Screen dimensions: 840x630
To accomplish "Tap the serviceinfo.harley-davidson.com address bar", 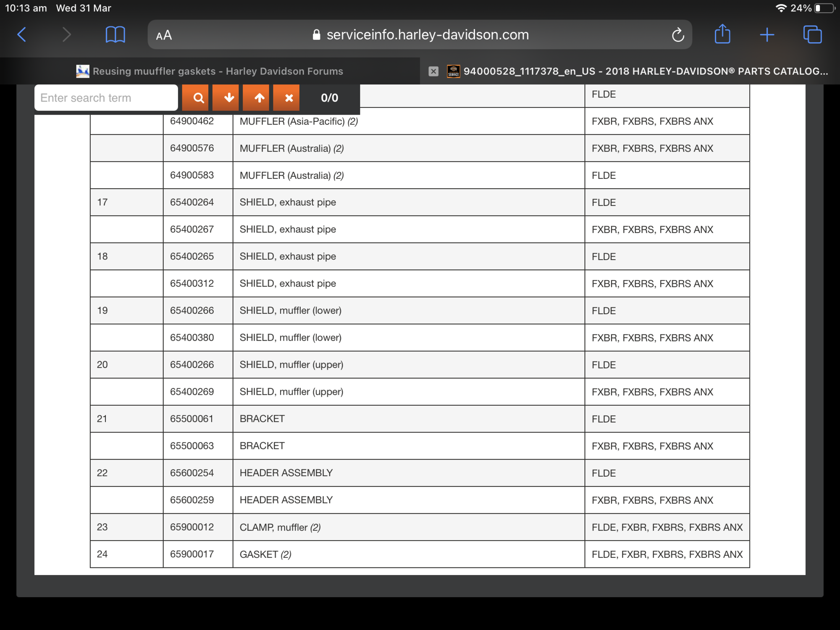I will (x=420, y=35).
